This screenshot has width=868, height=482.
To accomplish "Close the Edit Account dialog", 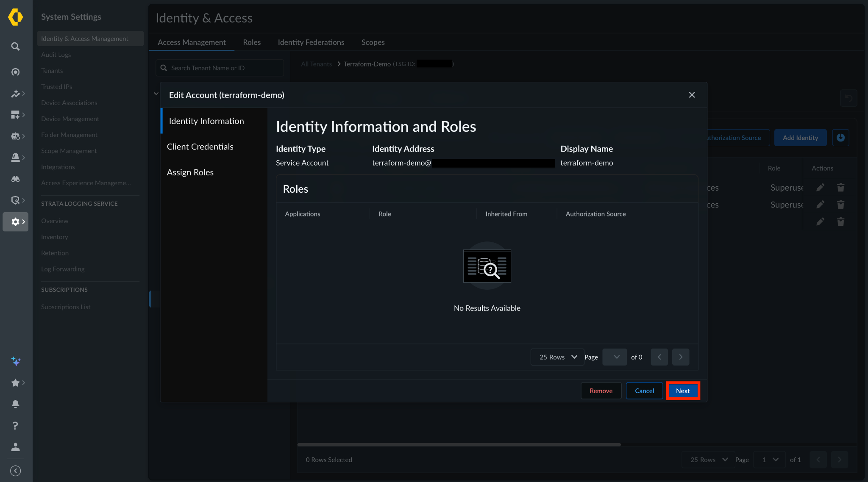I will click(x=692, y=95).
